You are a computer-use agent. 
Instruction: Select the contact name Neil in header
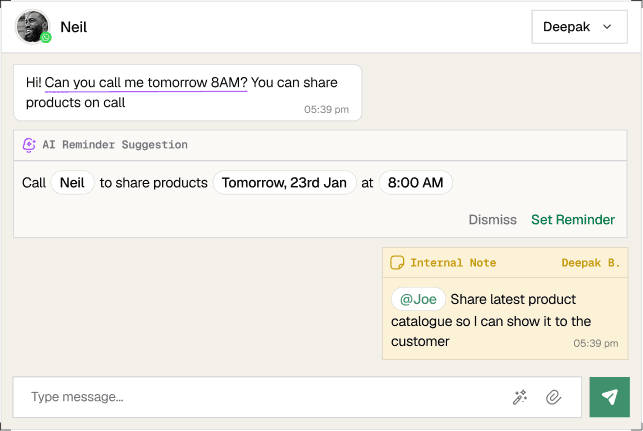tap(74, 27)
